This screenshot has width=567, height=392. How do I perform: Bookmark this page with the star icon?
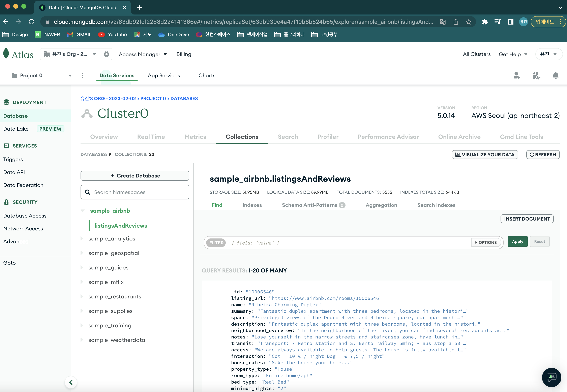(469, 22)
